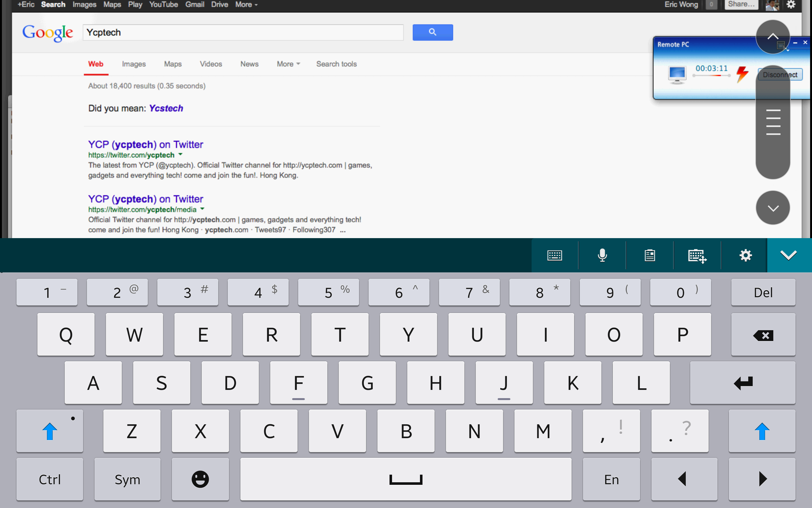Expand the More dropdown in top Google bar
This screenshot has height=508, width=812.
click(246, 5)
